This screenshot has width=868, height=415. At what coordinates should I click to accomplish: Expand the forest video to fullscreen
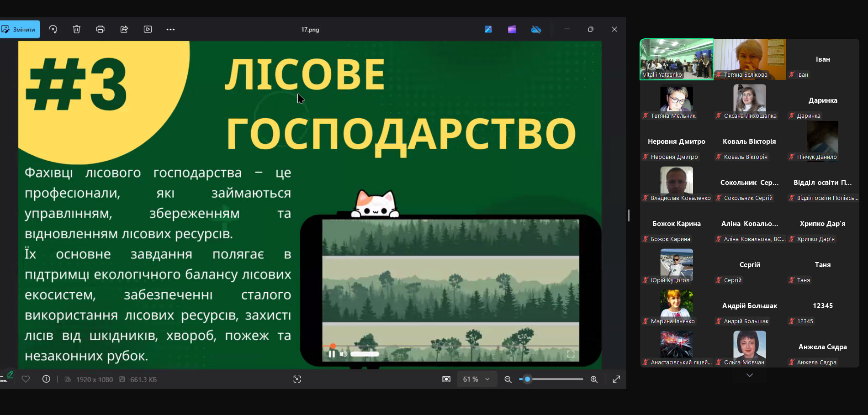[571, 354]
